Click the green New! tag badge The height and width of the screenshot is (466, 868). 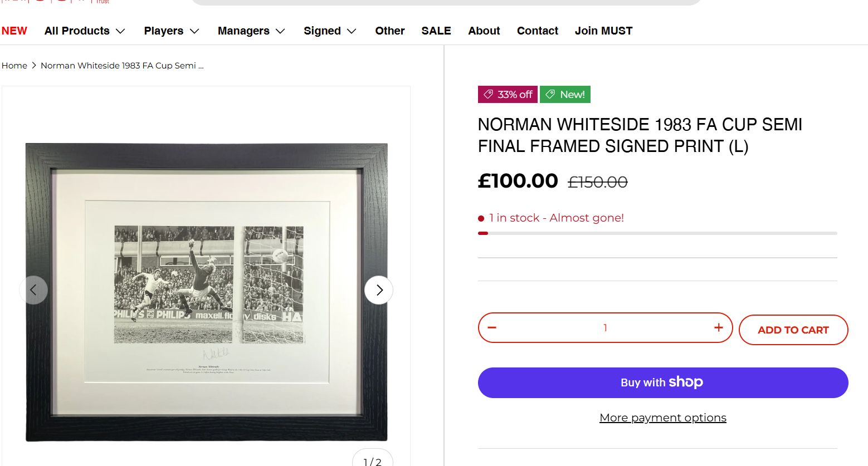click(565, 95)
